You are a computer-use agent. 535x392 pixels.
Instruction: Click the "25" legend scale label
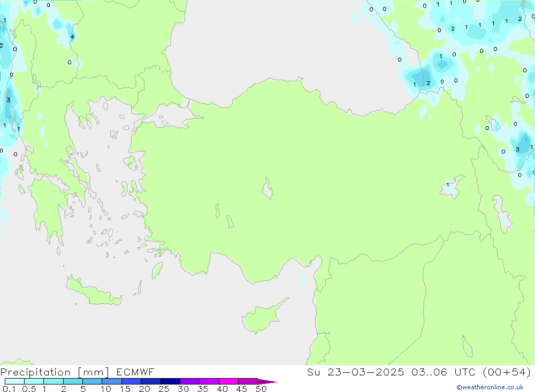point(164,389)
